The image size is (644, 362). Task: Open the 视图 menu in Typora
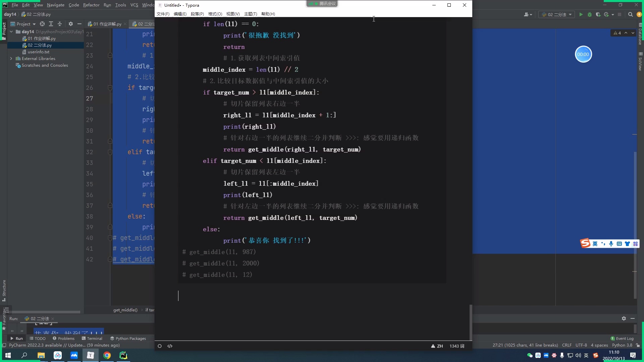click(x=233, y=14)
